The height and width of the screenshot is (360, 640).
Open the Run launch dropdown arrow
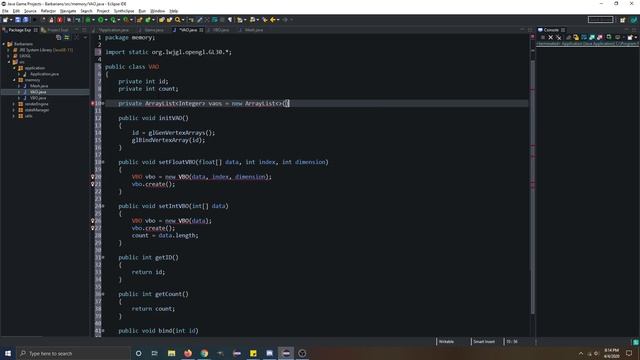[x=106, y=20]
